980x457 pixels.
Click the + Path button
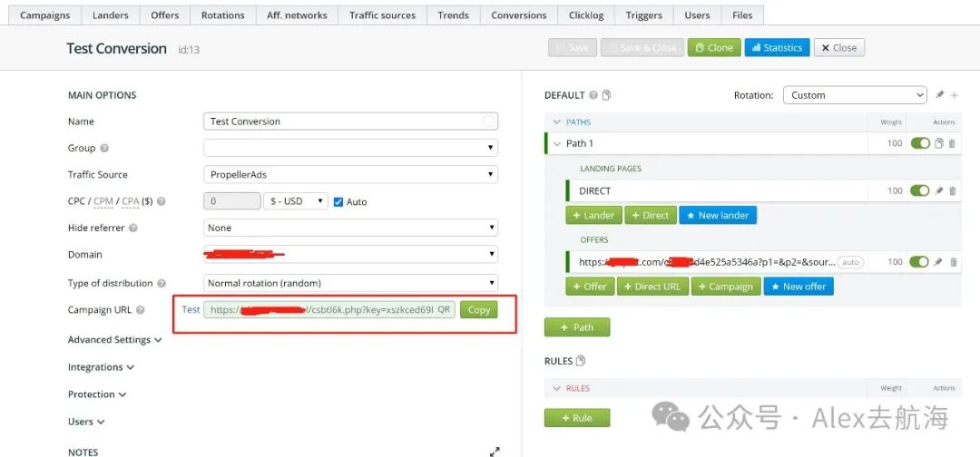point(577,327)
